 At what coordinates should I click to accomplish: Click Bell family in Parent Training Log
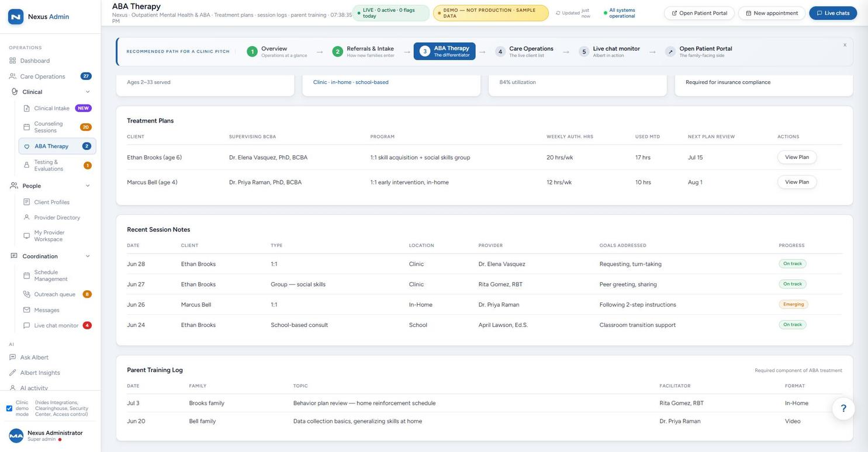click(202, 421)
